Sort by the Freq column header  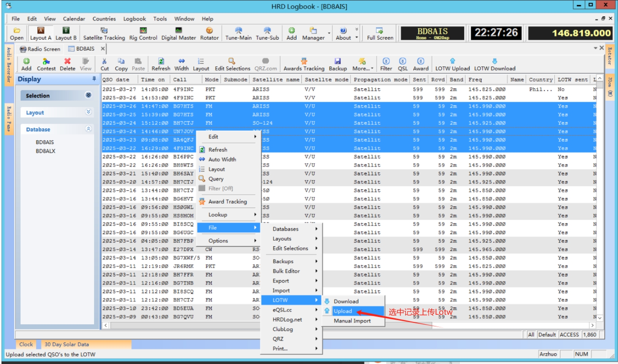(487, 80)
